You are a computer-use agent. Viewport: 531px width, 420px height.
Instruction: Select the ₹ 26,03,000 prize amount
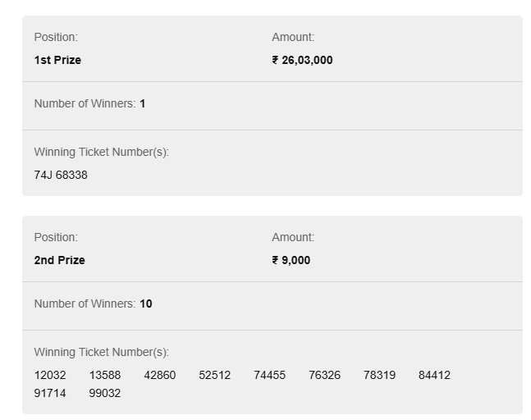coord(302,60)
